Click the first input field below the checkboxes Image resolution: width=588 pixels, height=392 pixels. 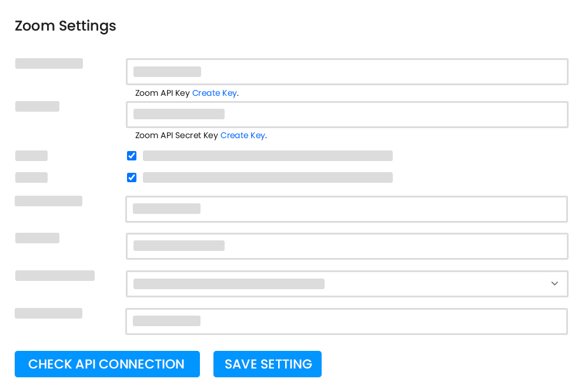[346, 209]
